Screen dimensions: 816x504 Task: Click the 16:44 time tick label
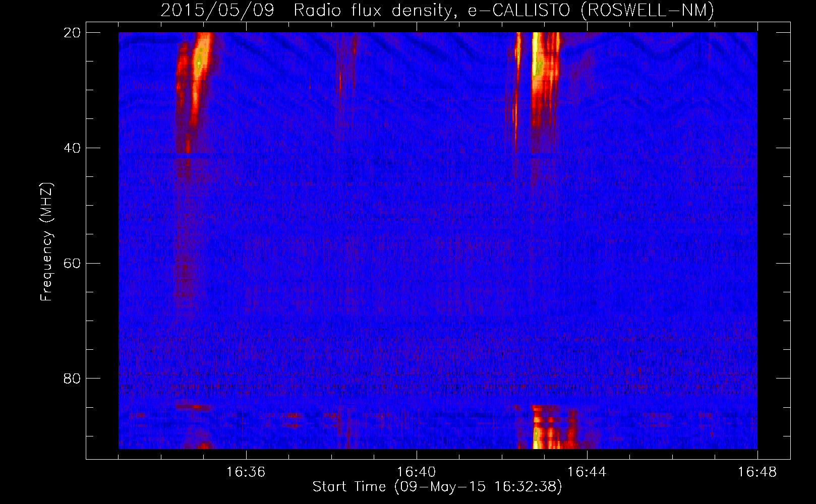(x=587, y=472)
